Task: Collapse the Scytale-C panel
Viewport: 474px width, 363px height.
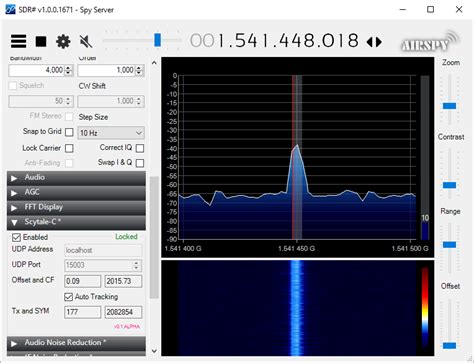Action: (x=76, y=222)
